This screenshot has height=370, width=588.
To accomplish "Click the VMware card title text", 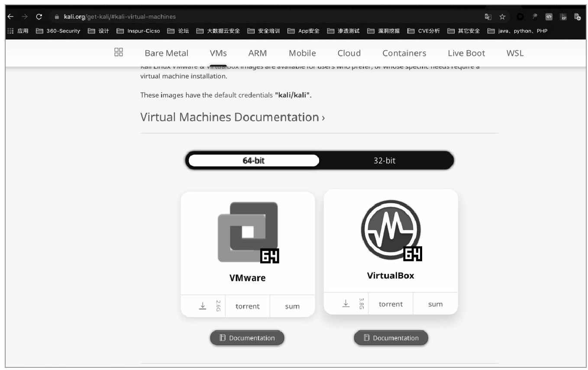I will 248,278.
